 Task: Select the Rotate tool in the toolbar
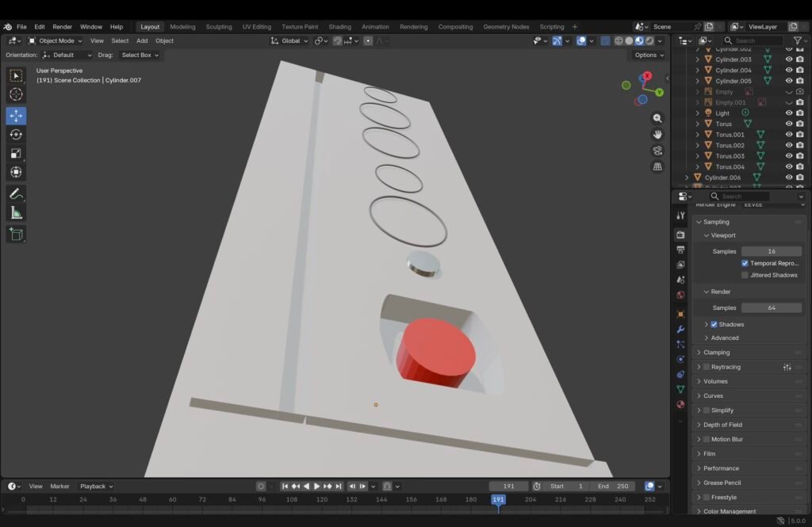tap(16, 135)
